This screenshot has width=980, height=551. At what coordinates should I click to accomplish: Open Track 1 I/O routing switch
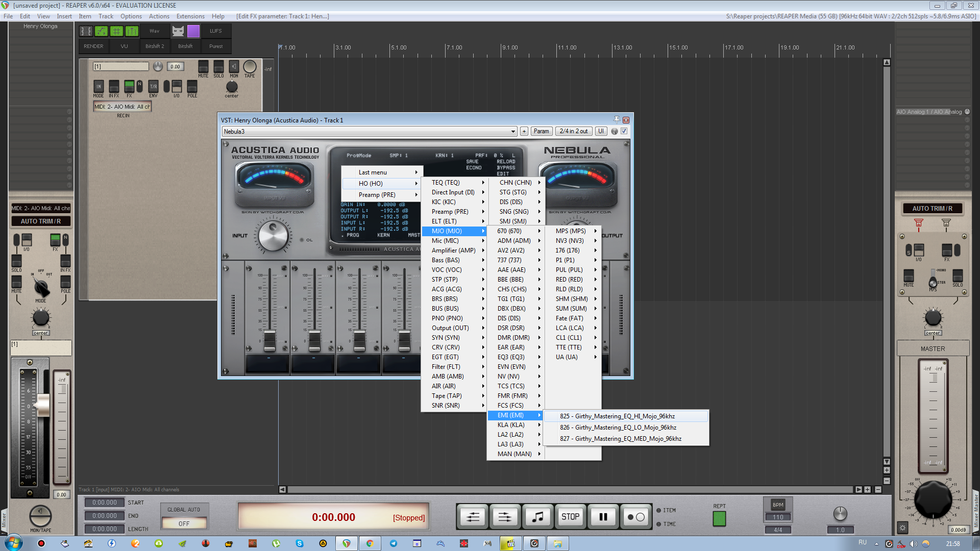177,86
